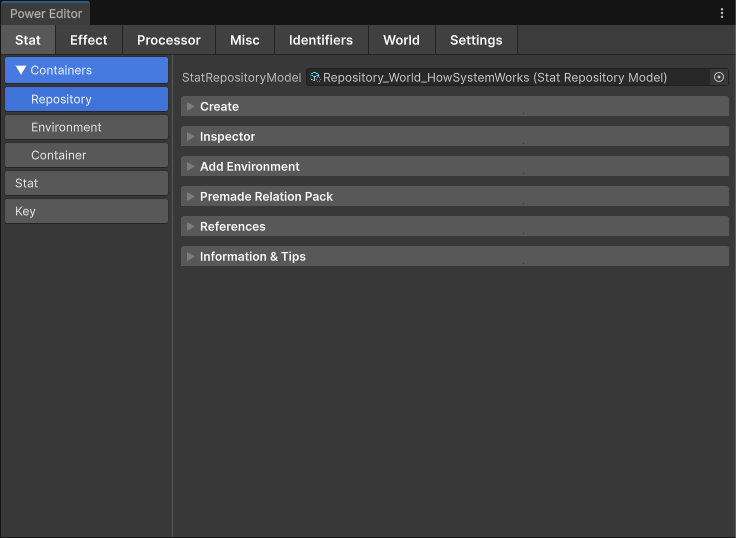
Task: Expand the Create foldout arrow
Action: click(x=191, y=107)
